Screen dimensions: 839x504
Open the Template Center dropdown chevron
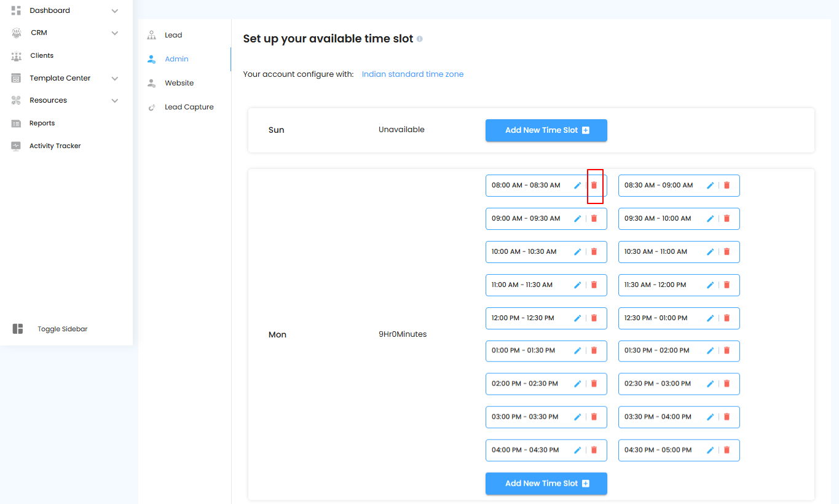coord(115,78)
